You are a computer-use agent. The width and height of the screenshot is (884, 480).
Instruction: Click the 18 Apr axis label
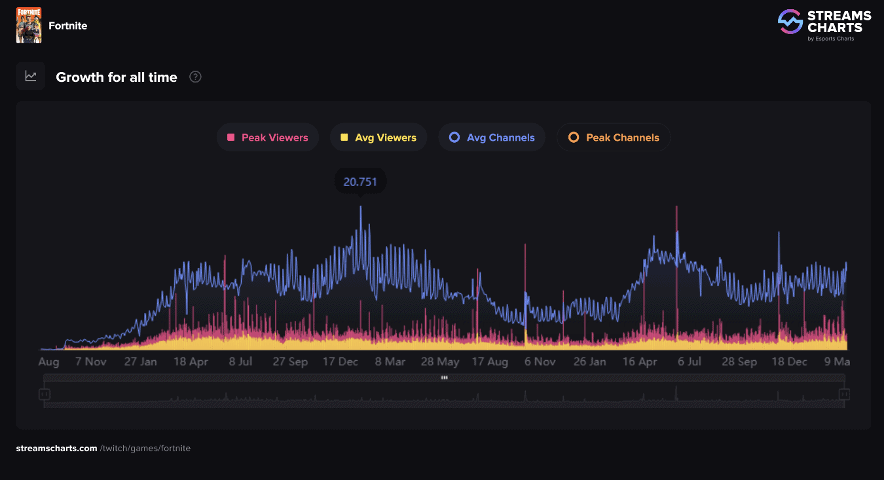[191, 362]
